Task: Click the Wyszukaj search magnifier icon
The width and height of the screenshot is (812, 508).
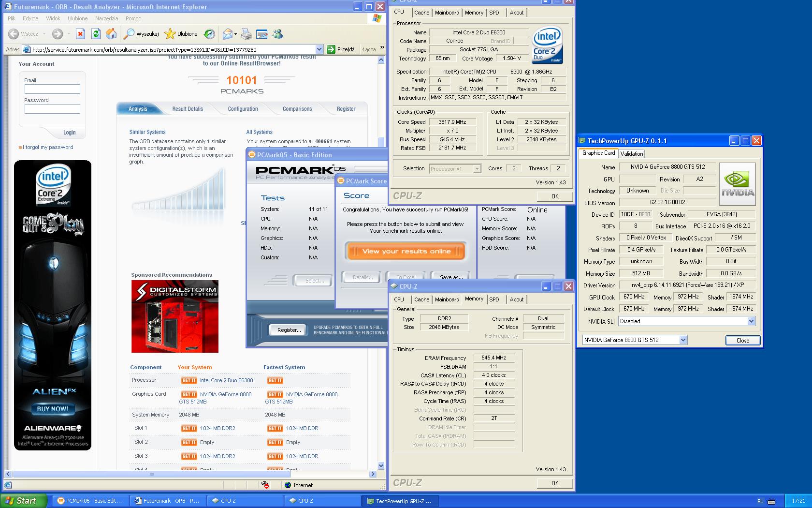Action: tap(129, 34)
